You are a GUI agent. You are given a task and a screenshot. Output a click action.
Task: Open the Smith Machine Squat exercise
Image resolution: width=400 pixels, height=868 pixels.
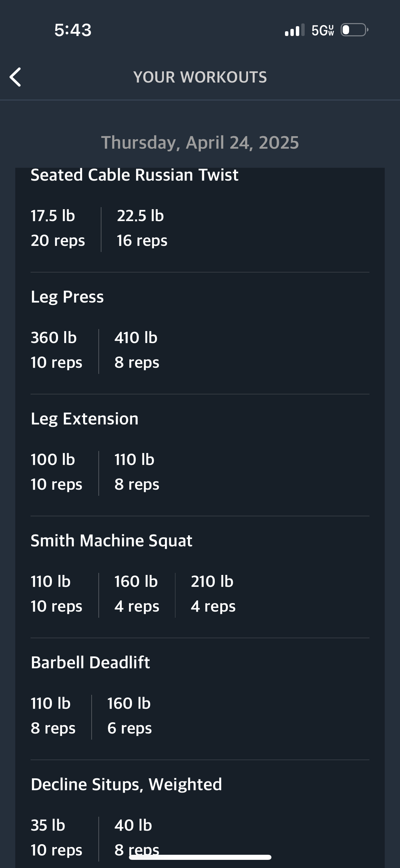(111, 541)
